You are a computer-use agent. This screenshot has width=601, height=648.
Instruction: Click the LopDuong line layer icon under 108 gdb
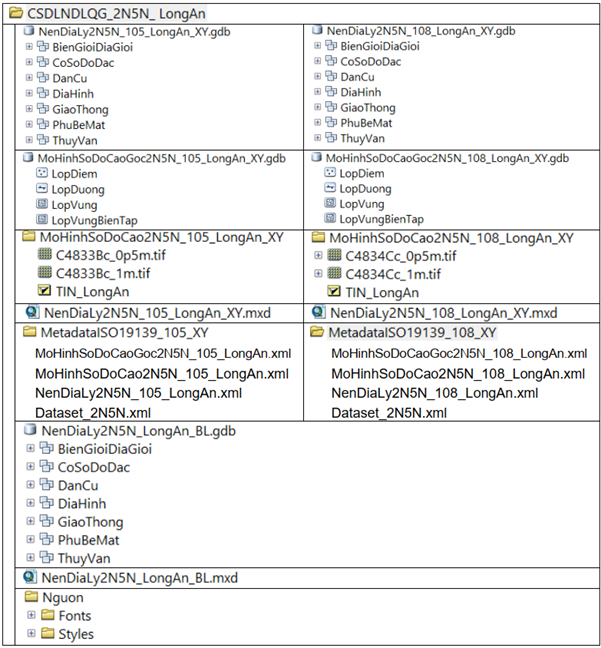(x=329, y=188)
